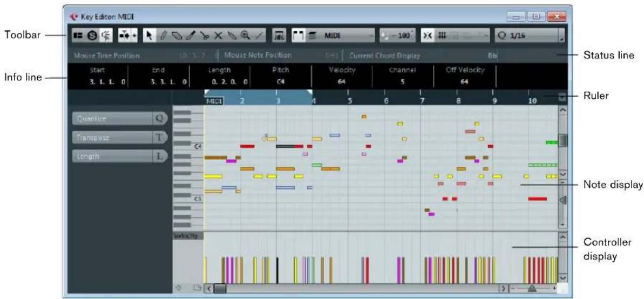Open the Auto-Scroll settings arrow
The height and width of the screenshot is (299, 644).
point(134,36)
